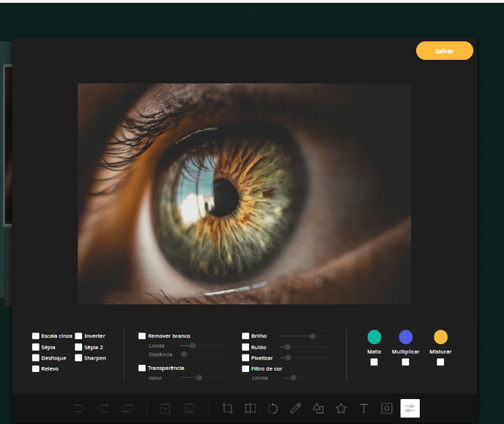Select the Shape tool
The image size is (504, 424).
pyautogui.click(x=318, y=409)
